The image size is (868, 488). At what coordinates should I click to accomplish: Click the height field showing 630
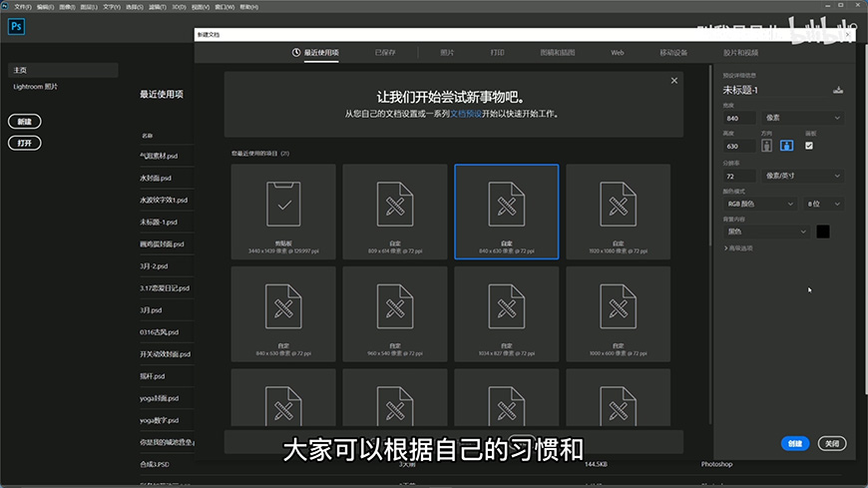739,147
